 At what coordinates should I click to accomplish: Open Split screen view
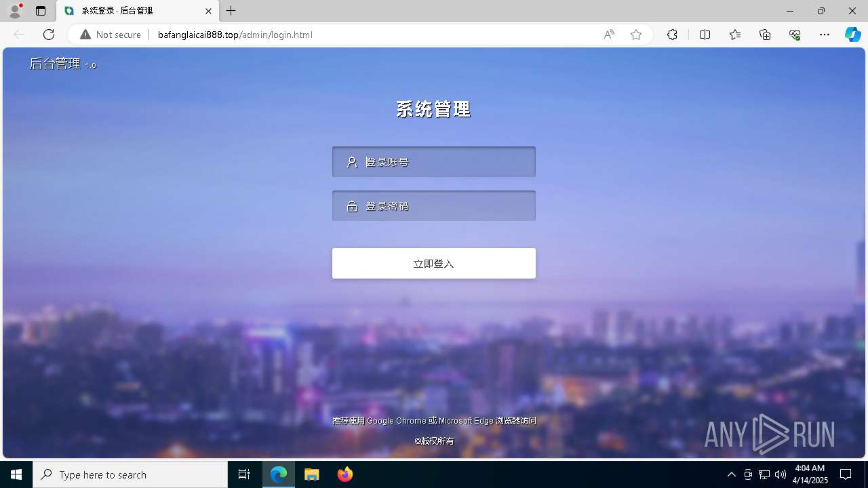coord(705,35)
